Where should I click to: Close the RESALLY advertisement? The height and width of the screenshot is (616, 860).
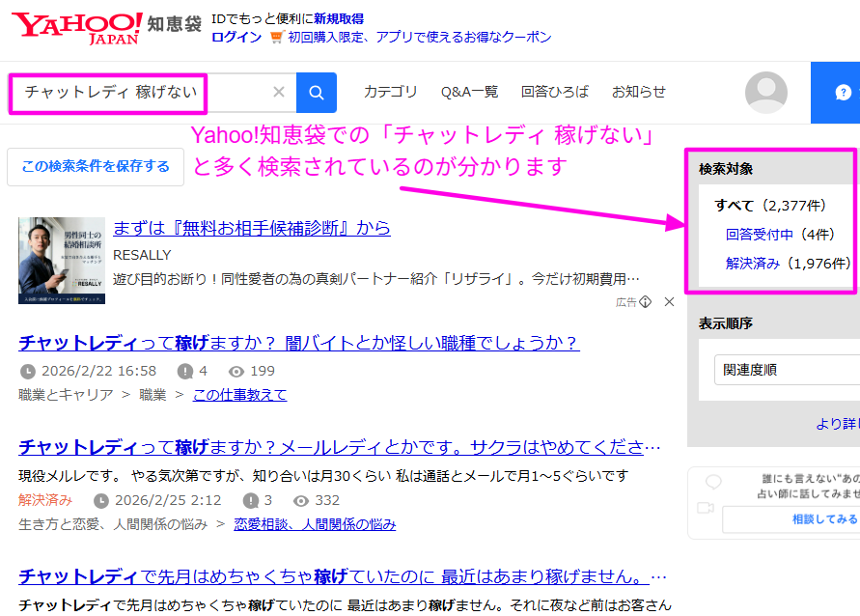coord(669,301)
